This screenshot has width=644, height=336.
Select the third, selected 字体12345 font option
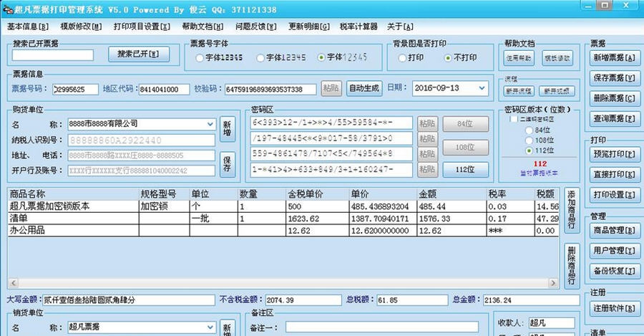321,57
